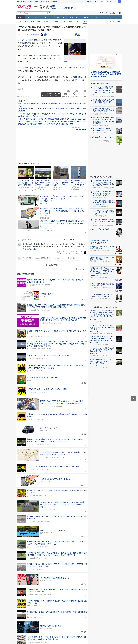The width and height of the screenshot is (138, 644).
Task: Open the オリジナル navigation tab
Action: (x=60, y=17)
